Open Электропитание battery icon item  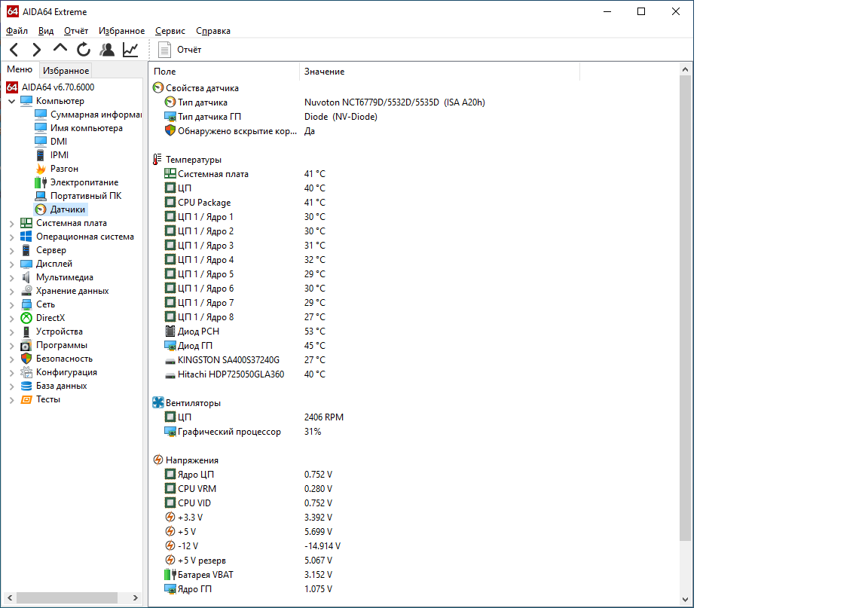pos(41,182)
